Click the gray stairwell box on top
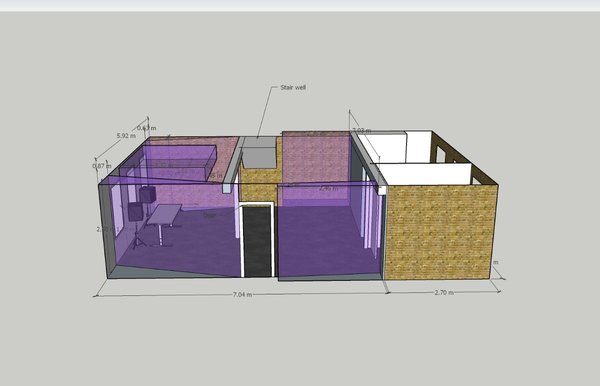 (x=259, y=152)
